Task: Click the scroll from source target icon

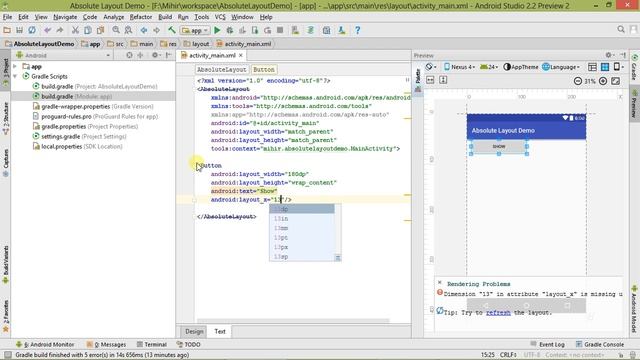Action: [129, 55]
